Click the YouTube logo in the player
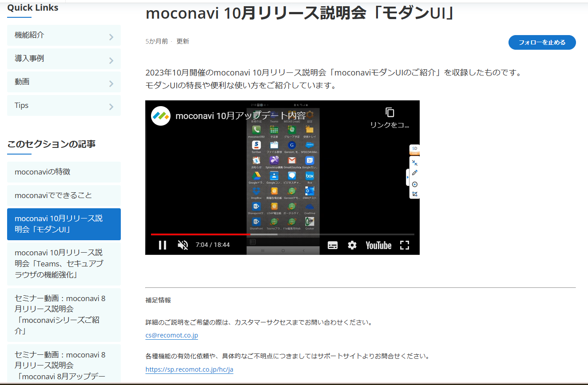The height and width of the screenshot is (385, 588). [x=378, y=245]
